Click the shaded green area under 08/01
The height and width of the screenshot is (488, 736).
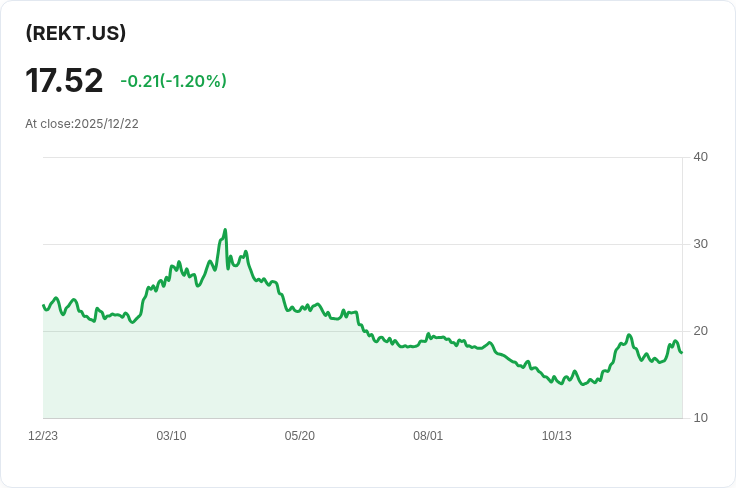[428, 380]
